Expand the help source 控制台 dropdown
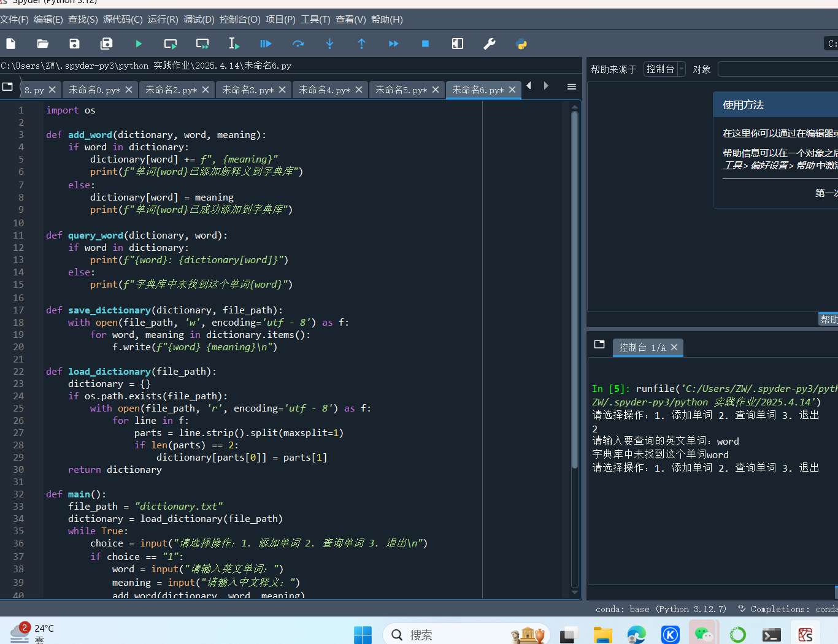This screenshot has width=838, height=644. coord(664,69)
